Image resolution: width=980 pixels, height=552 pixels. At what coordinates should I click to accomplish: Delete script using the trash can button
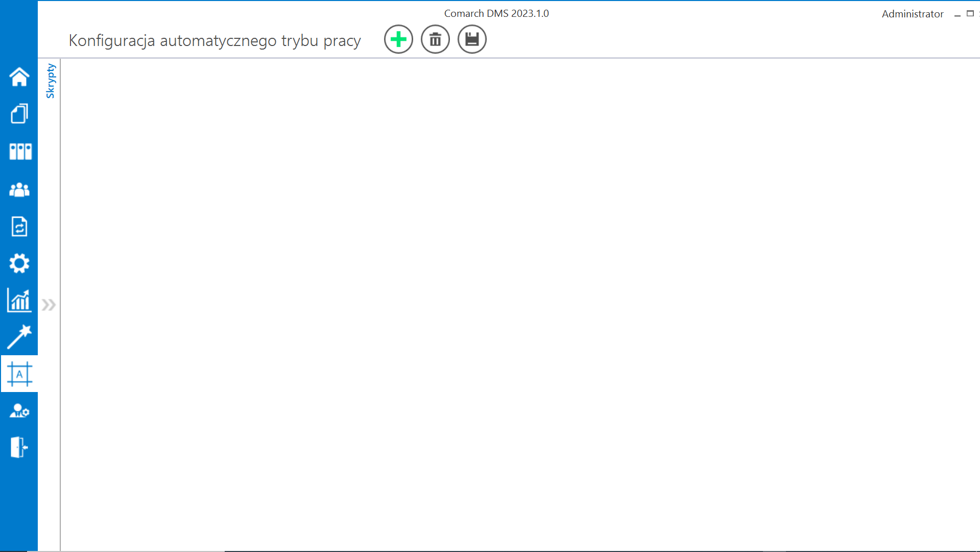point(435,39)
